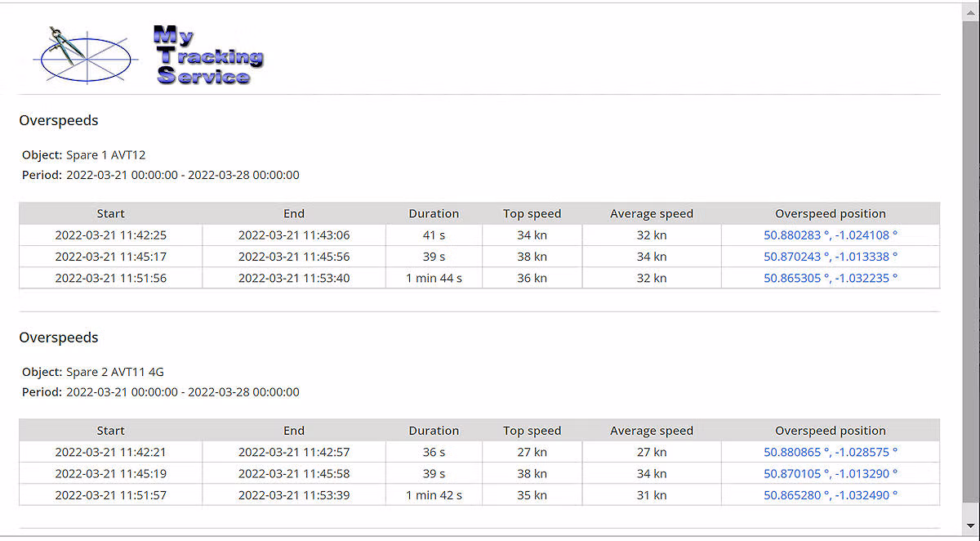The width and height of the screenshot is (980, 541).
Task: Click end time 2022-03-21 11:53:40
Action: 294,278
